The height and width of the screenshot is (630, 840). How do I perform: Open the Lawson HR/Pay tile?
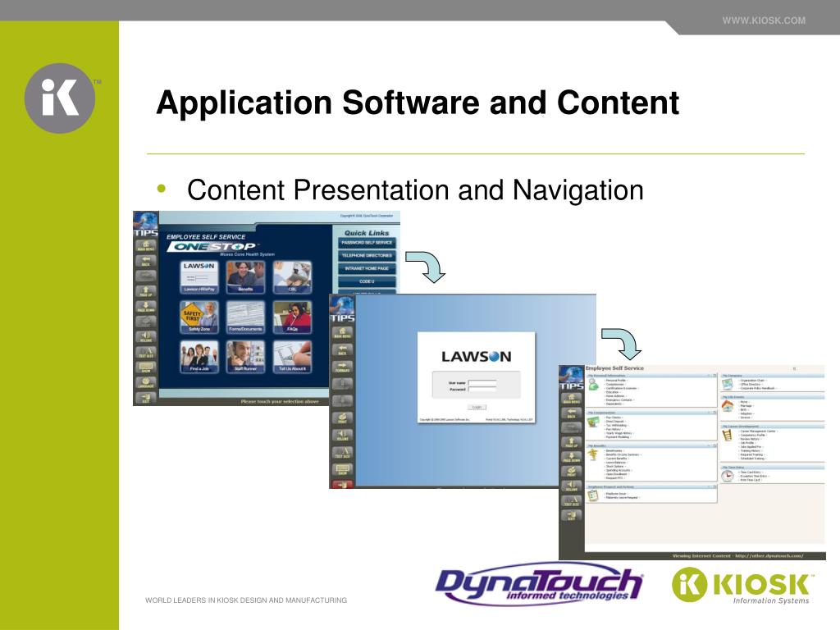(199, 277)
